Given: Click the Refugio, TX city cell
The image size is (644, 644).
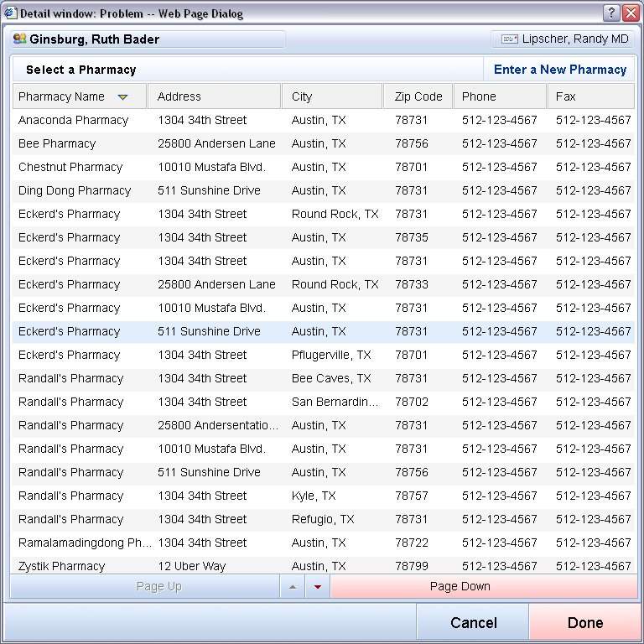Looking at the screenshot, I should coord(323,519).
